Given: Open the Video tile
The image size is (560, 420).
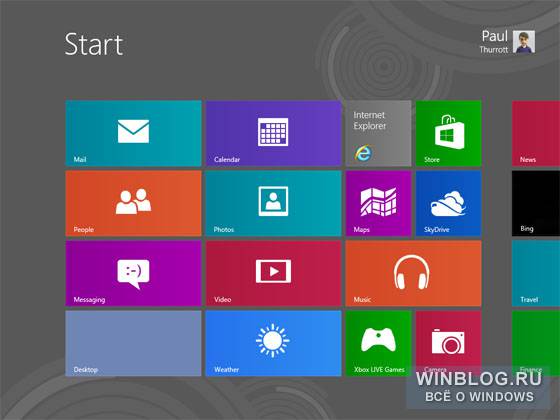Looking at the screenshot, I should pyautogui.click(x=274, y=273).
